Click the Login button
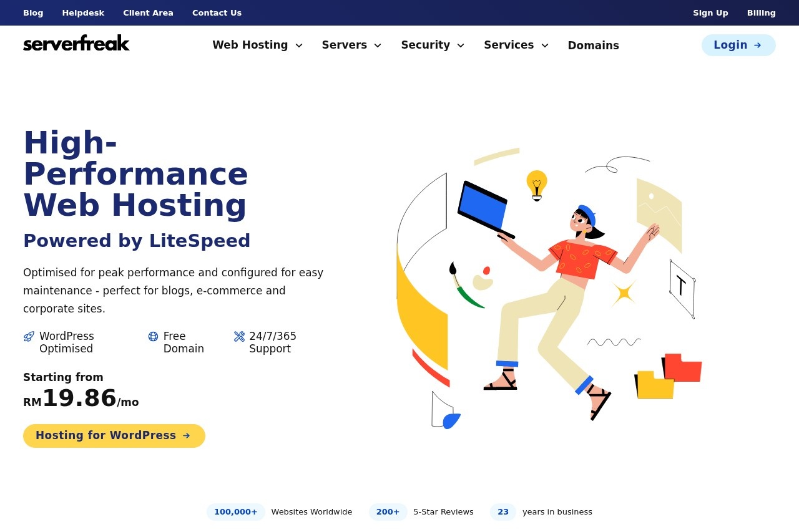799x532 pixels. 738,45
